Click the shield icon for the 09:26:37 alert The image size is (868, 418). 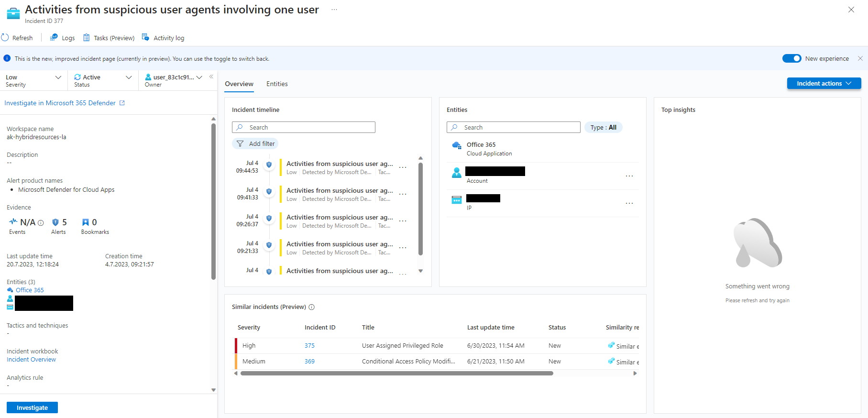point(269,218)
